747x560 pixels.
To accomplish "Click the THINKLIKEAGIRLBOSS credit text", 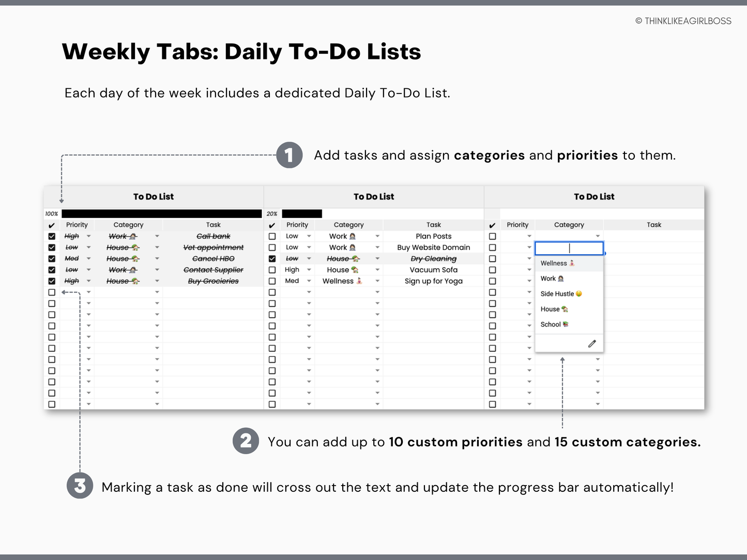I will 683,21.
